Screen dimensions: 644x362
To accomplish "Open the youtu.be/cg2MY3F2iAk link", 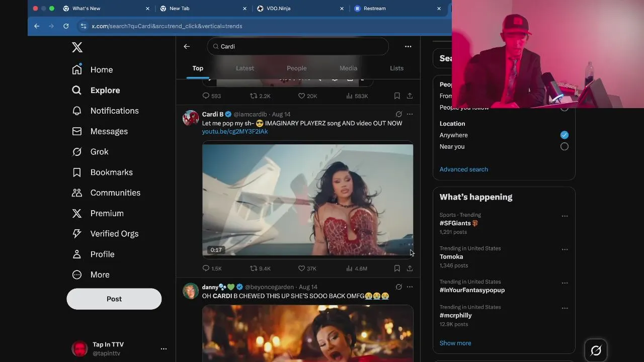I will coord(235,132).
